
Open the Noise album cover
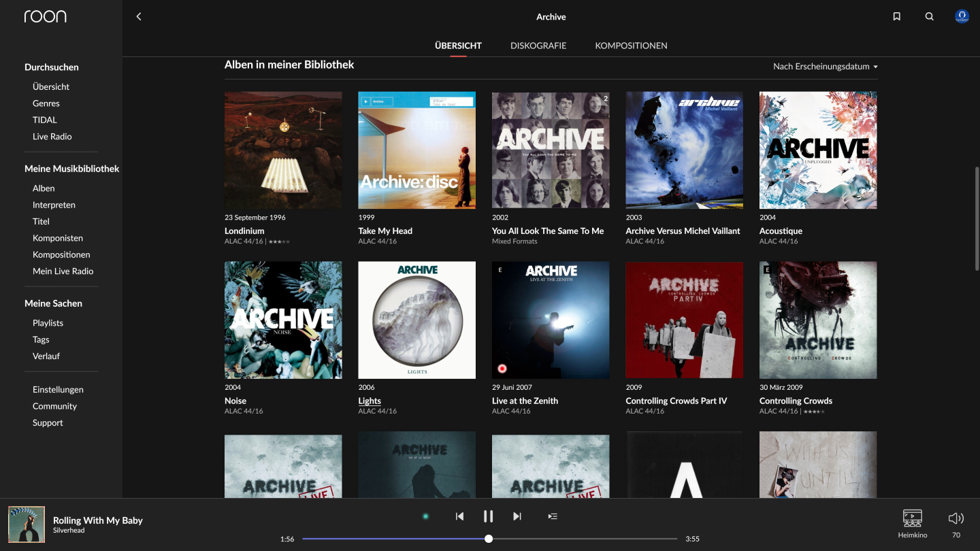[283, 320]
